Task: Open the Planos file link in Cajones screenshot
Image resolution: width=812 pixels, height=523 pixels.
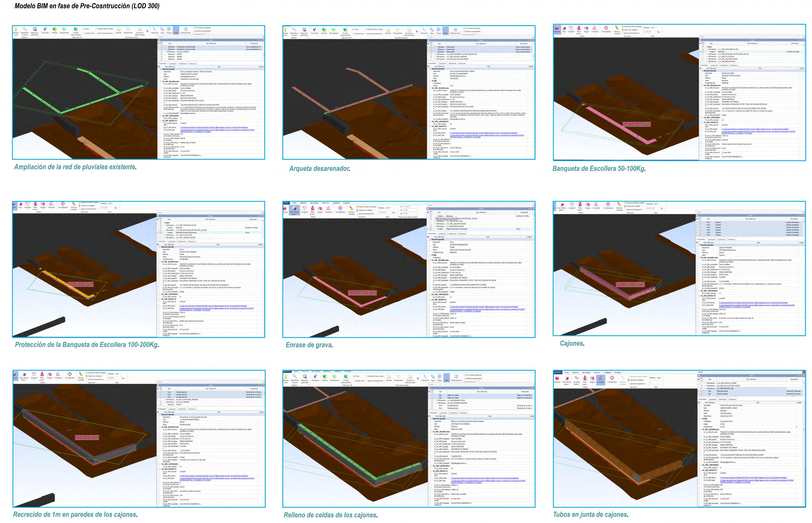Action: (x=747, y=303)
